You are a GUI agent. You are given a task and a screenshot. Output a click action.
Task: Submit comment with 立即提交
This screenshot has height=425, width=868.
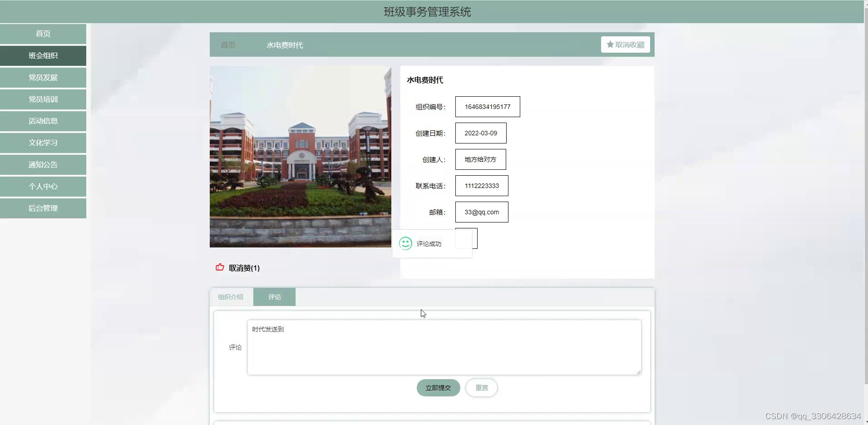coord(439,388)
